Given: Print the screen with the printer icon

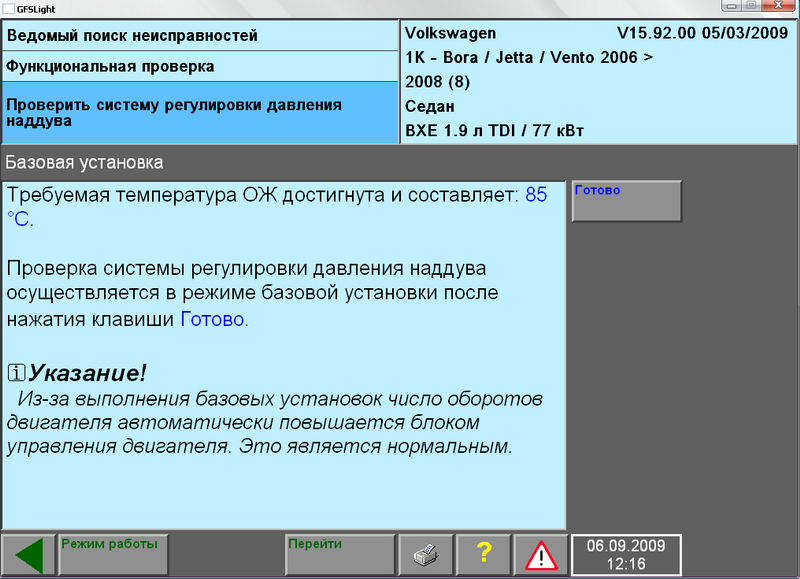Looking at the screenshot, I should coord(426,555).
